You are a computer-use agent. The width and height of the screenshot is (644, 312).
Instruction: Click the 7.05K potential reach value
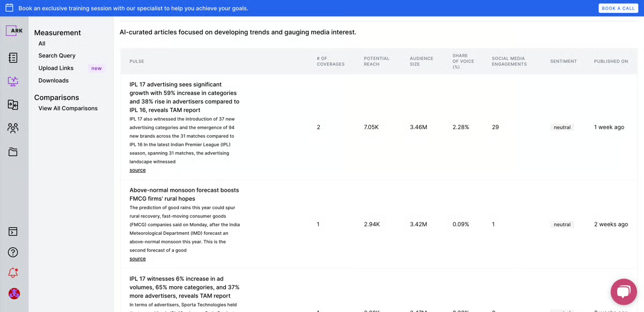[x=371, y=128]
